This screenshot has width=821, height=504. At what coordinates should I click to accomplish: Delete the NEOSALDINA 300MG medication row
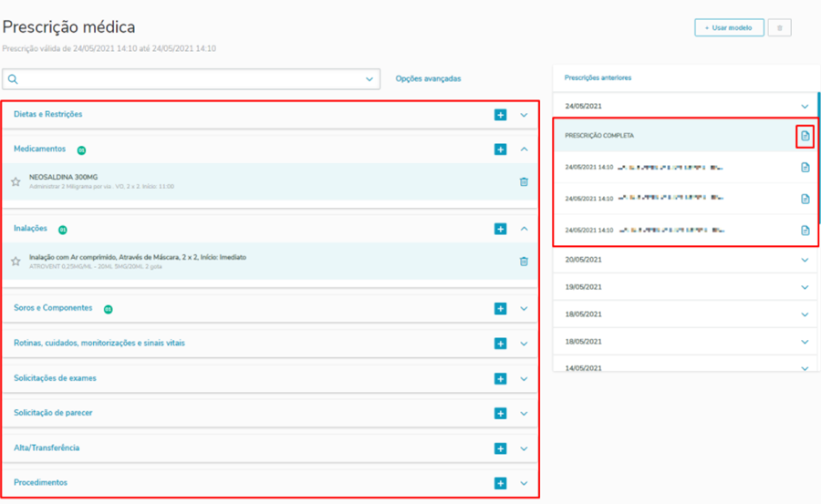pos(524,181)
